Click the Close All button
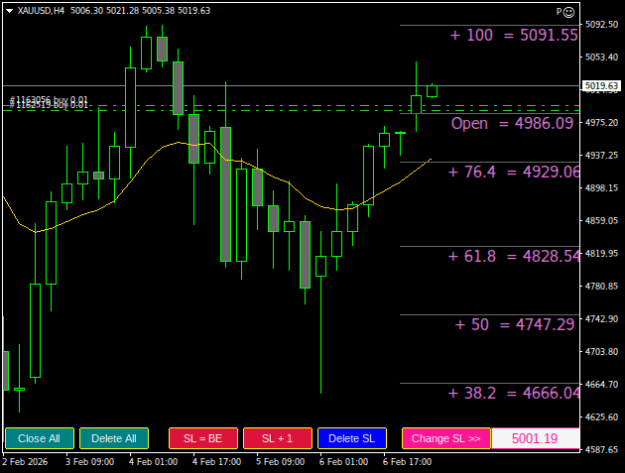 [39, 438]
